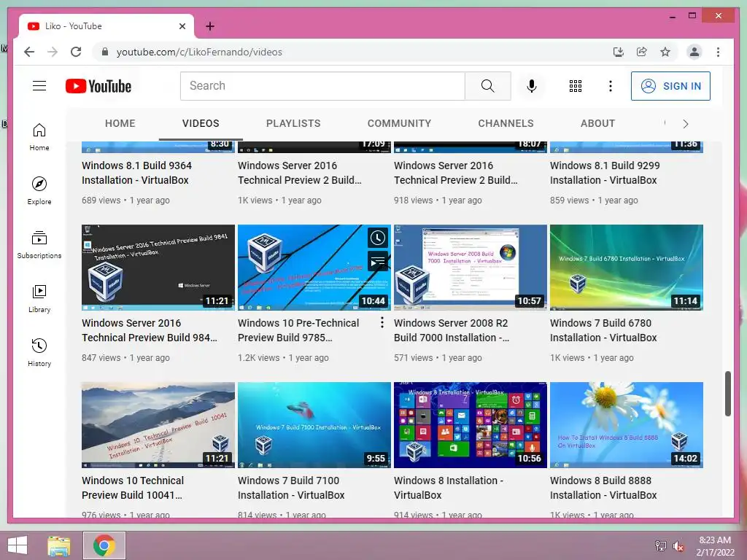Close the Liko - YouTube tab
This screenshot has height=560, width=747.
[182, 26]
